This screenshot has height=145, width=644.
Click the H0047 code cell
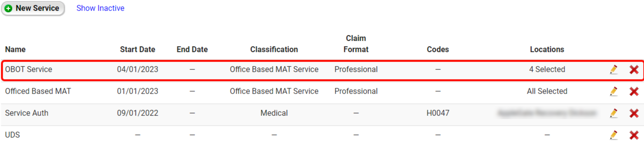[438, 113]
